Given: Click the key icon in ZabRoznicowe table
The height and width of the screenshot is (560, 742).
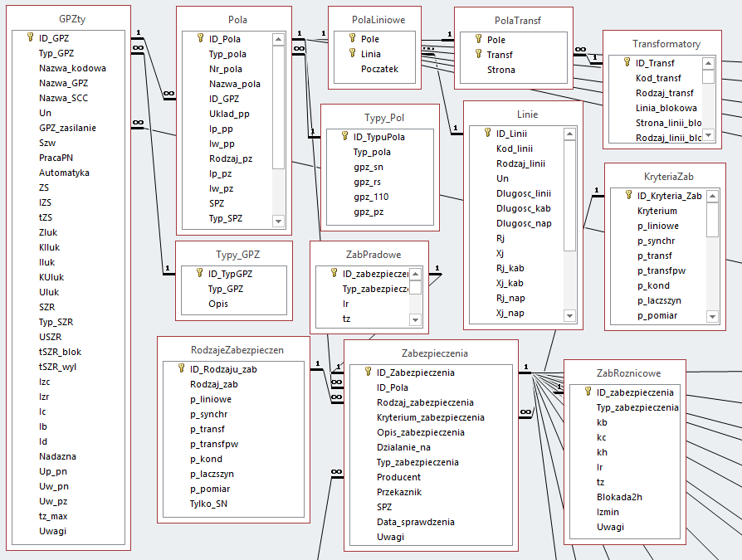Looking at the screenshot, I should (x=588, y=391).
